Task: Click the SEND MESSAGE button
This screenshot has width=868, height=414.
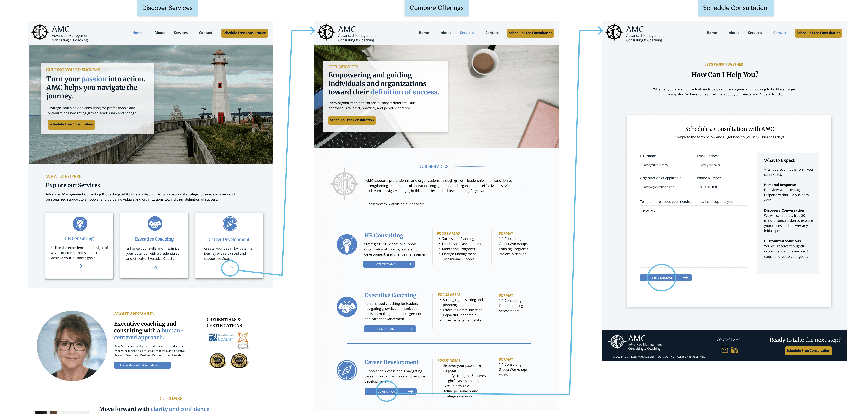Action: tap(666, 278)
